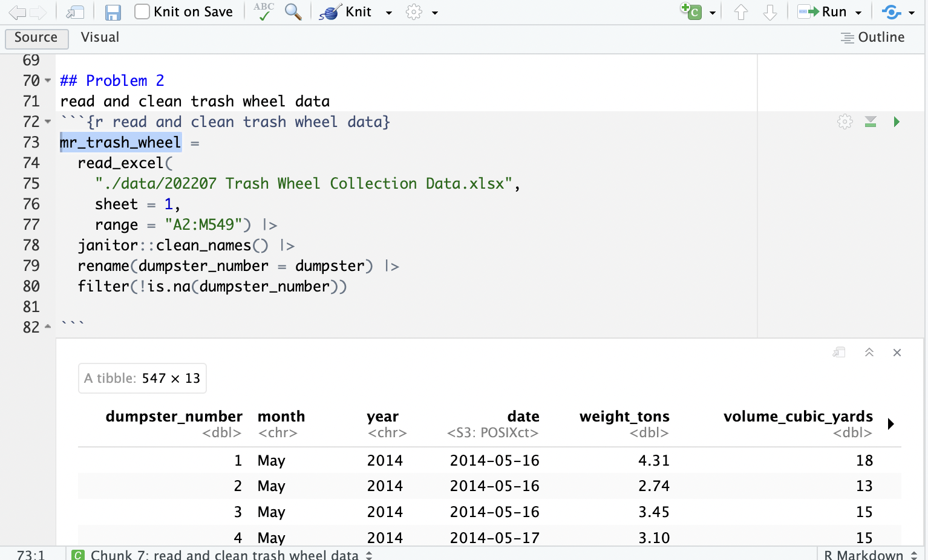Show the document Outline
The height and width of the screenshot is (560, 928).
coord(873,37)
